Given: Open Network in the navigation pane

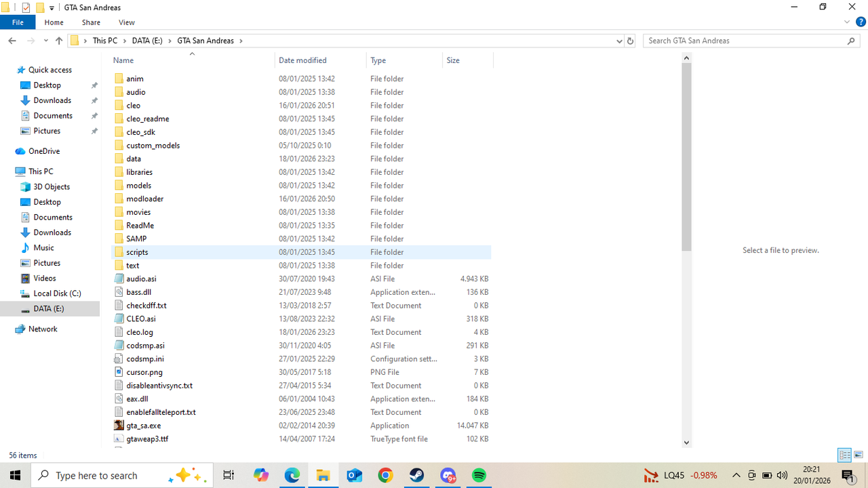Looking at the screenshot, I should [x=43, y=329].
